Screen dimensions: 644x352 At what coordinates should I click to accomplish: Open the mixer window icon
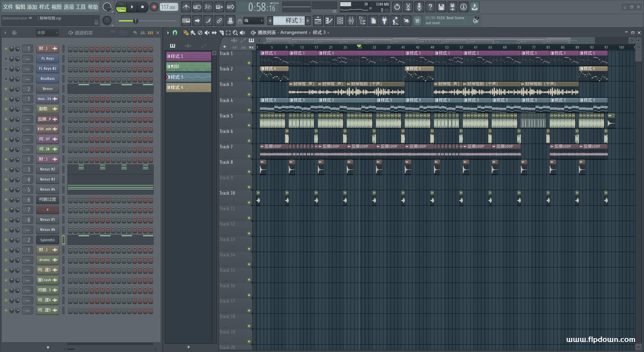pos(351,21)
